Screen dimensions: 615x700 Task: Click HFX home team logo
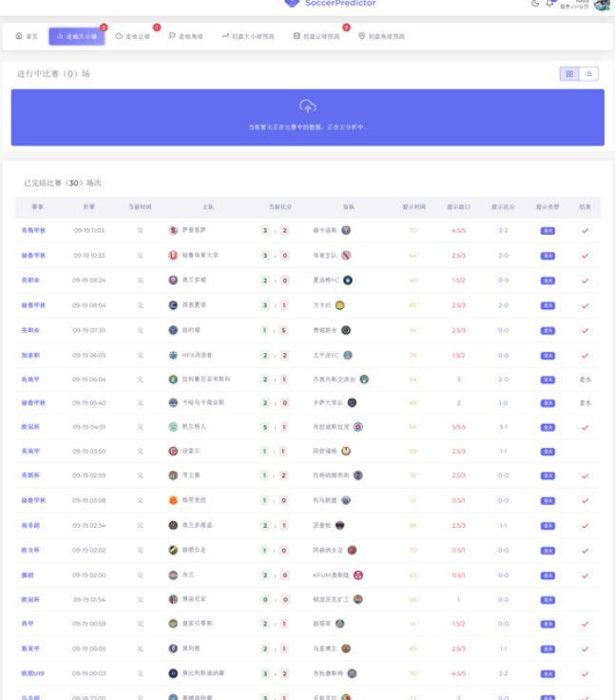[173, 356]
